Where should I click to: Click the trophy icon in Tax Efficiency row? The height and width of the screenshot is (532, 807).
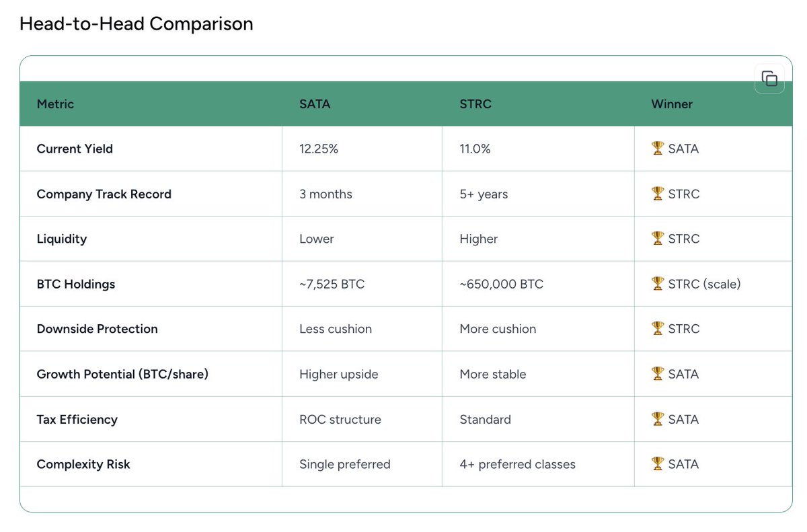(x=658, y=419)
